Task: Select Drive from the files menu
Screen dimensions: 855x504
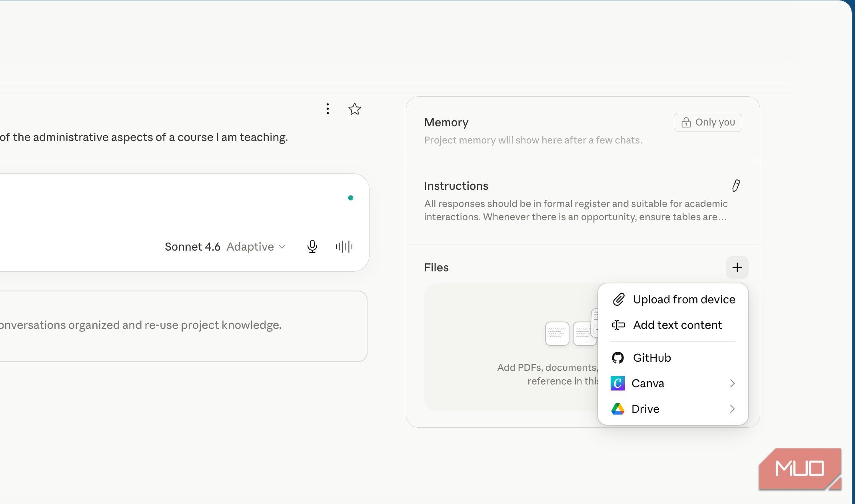Action: tap(673, 409)
